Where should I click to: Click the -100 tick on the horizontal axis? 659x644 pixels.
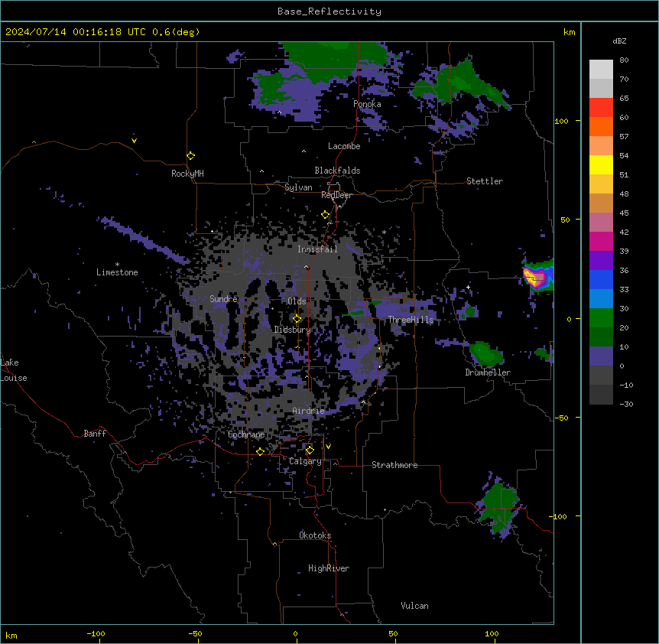pos(96,633)
